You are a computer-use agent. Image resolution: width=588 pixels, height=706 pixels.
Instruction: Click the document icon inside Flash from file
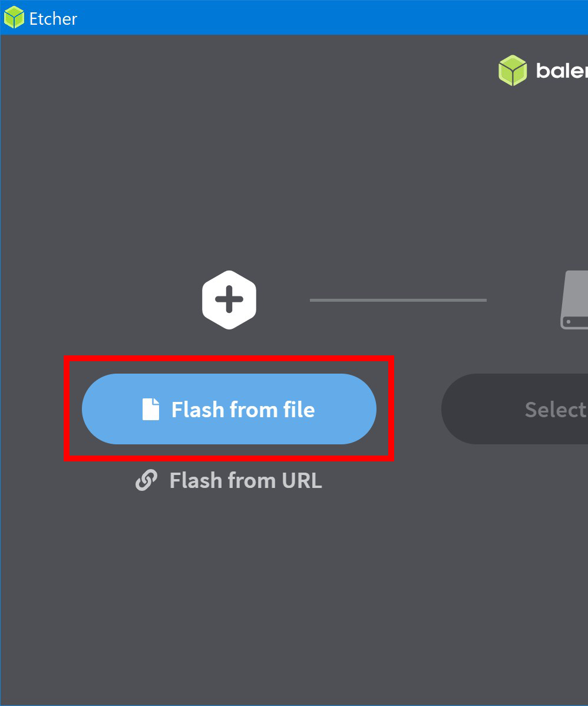(151, 410)
